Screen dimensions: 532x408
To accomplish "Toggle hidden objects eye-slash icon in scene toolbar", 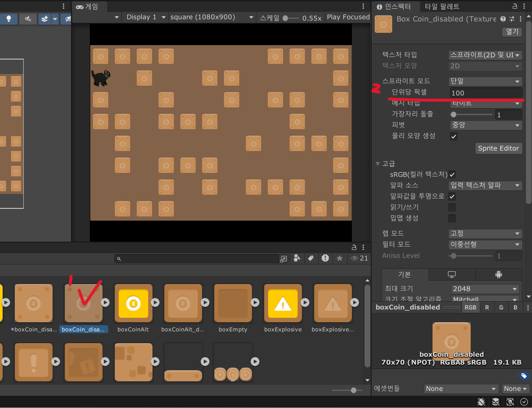I will 67,18.
